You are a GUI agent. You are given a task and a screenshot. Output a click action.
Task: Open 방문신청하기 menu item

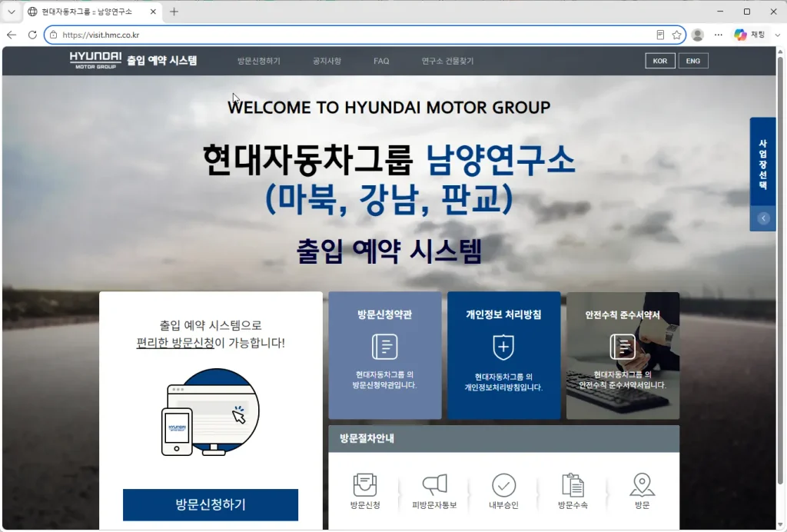click(259, 61)
